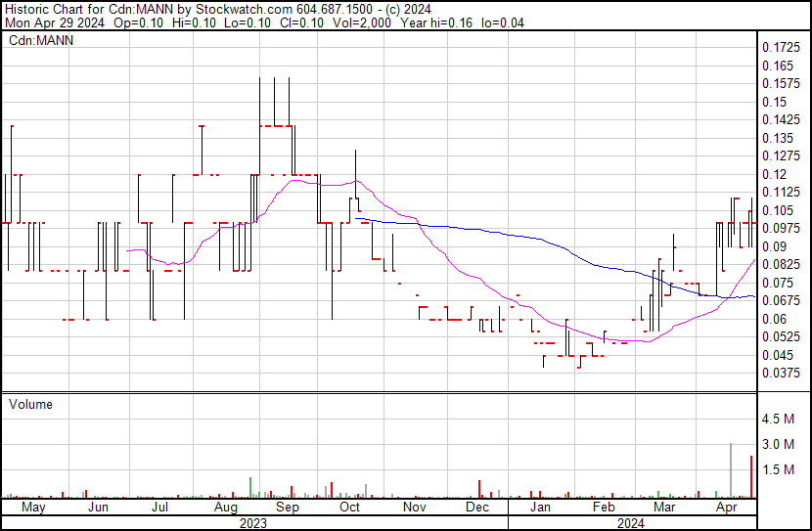Click the 0.1725 price axis value
Screen dimensions: 812x531
(781, 48)
